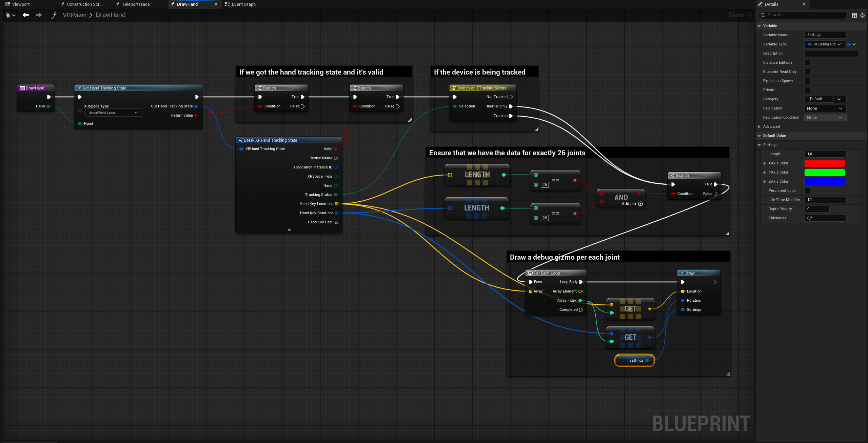Open the TeleportTrace tab
Viewport: 868px width, 443px height.
pos(135,4)
